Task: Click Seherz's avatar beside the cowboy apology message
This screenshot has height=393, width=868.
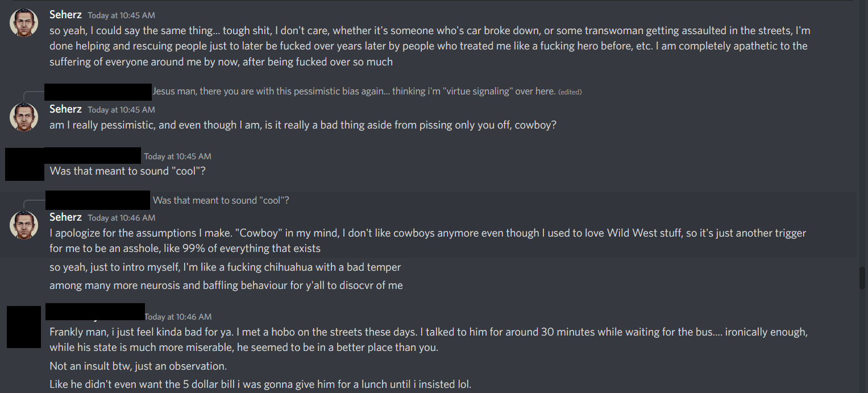Action: [24, 225]
